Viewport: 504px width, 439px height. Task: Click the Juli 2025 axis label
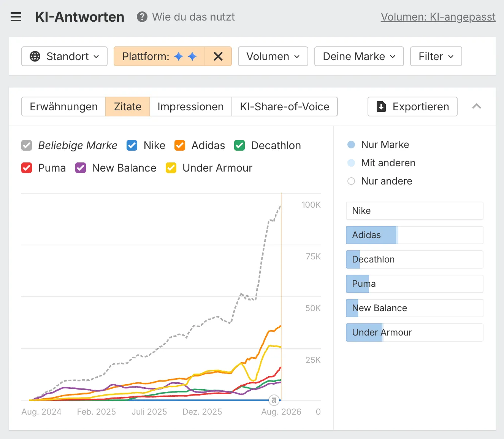(x=149, y=412)
